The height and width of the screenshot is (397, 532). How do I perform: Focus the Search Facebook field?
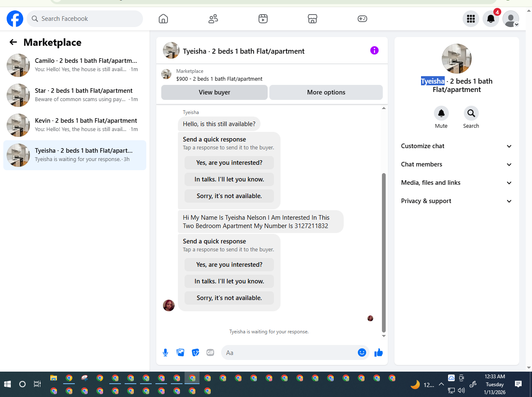[x=85, y=19]
